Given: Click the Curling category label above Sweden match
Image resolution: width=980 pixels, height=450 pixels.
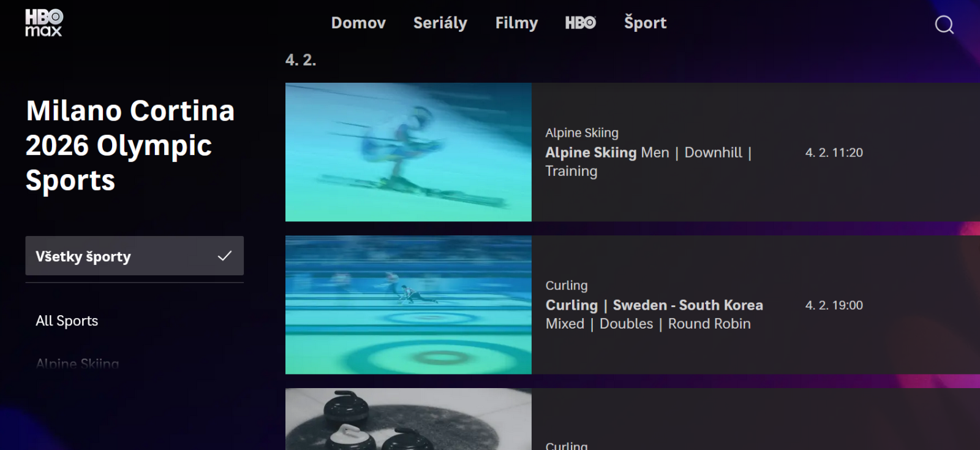Looking at the screenshot, I should 566,285.
